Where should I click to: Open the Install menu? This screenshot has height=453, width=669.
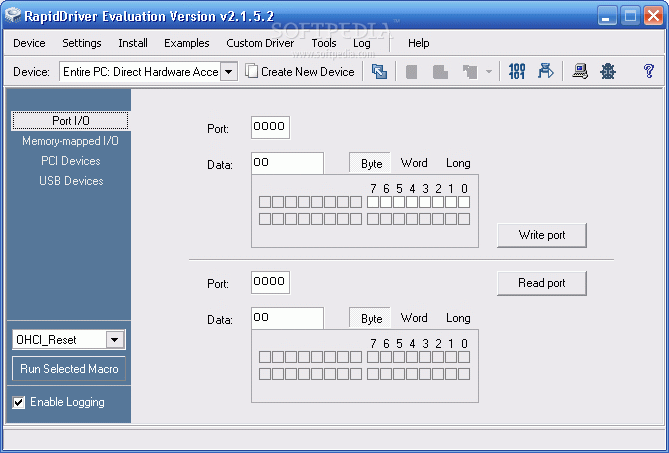pos(133,43)
